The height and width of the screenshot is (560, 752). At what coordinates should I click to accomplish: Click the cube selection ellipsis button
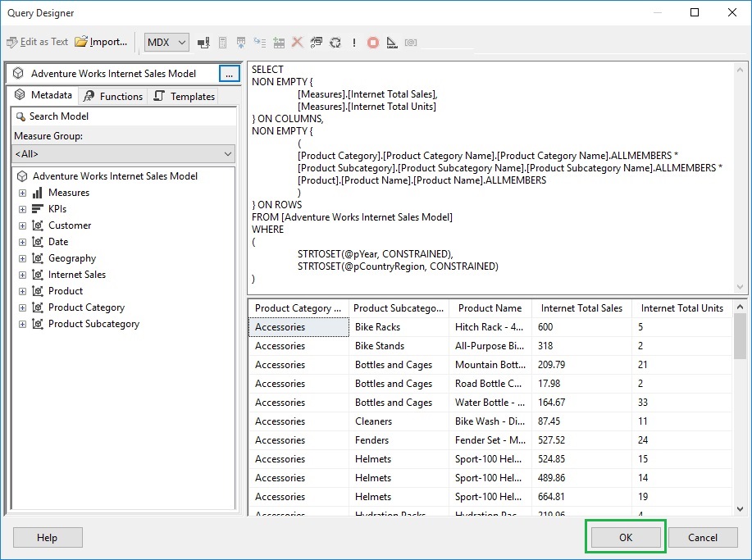pos(230,74)
